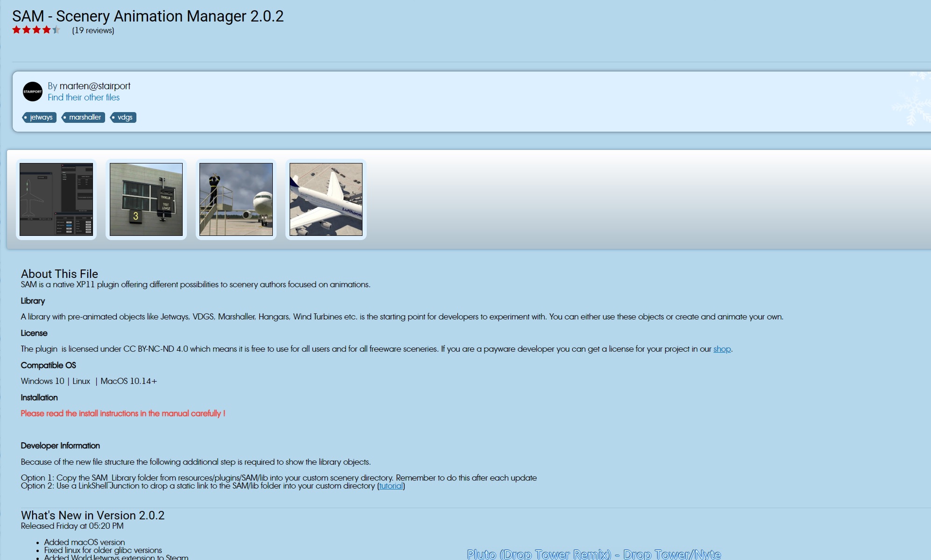Follow the shop link in License section
This screenshot has height=560, width=931.
(722, 349)
